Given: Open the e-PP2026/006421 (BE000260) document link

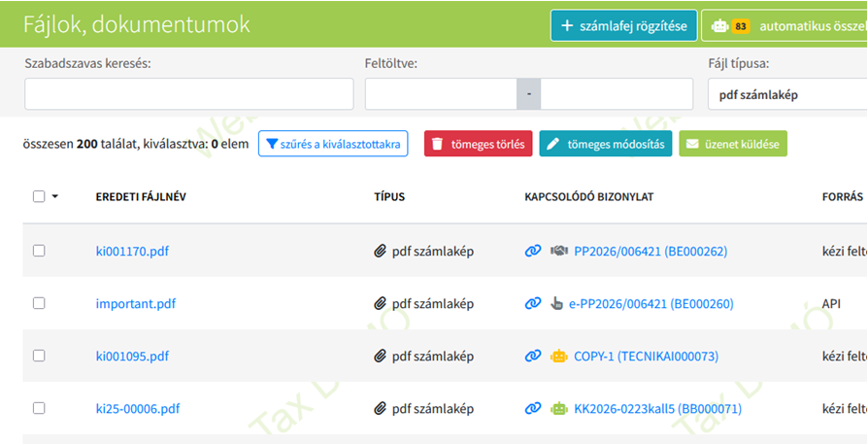Looking at the screenshot, I should pyautogui.click(x=651, y=303).
